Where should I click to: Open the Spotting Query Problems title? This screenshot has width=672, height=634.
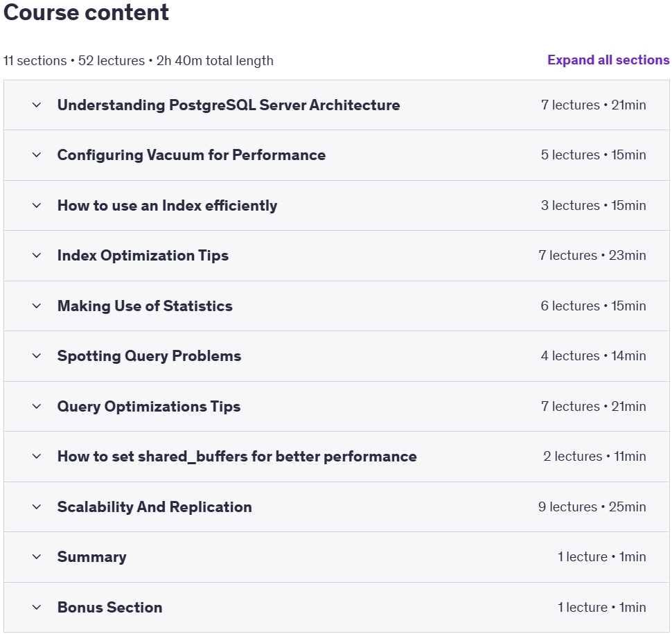[149, 356]
